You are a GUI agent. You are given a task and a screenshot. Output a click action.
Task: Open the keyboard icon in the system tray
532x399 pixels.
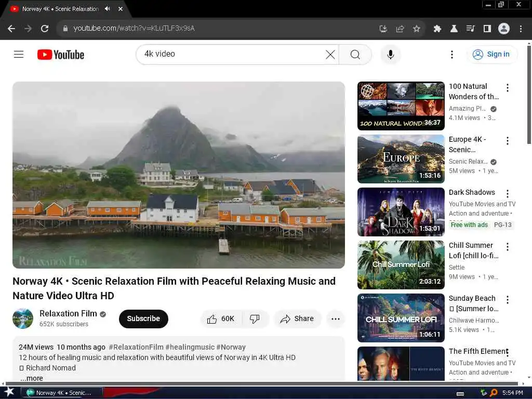460,393
